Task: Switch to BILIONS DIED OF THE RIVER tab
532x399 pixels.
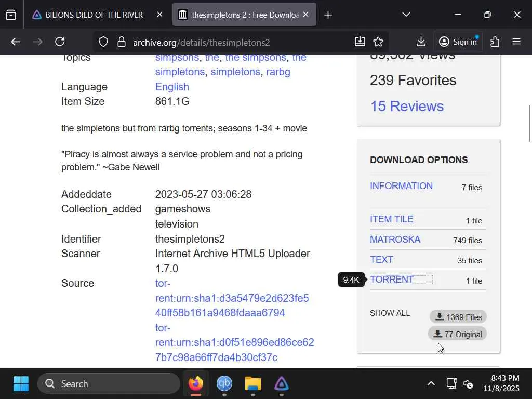Action: (94, 15)
